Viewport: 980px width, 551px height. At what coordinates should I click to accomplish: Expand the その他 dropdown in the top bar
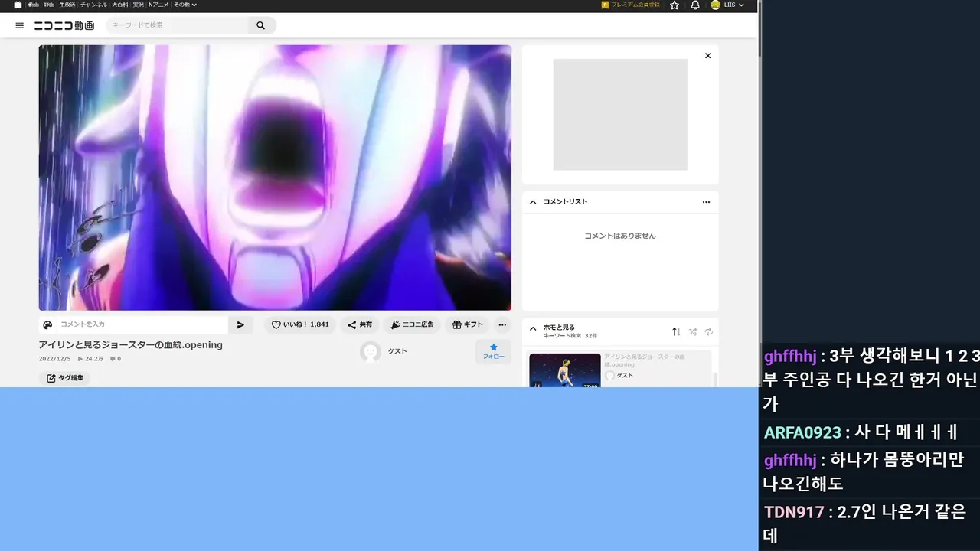pos(185,5)
